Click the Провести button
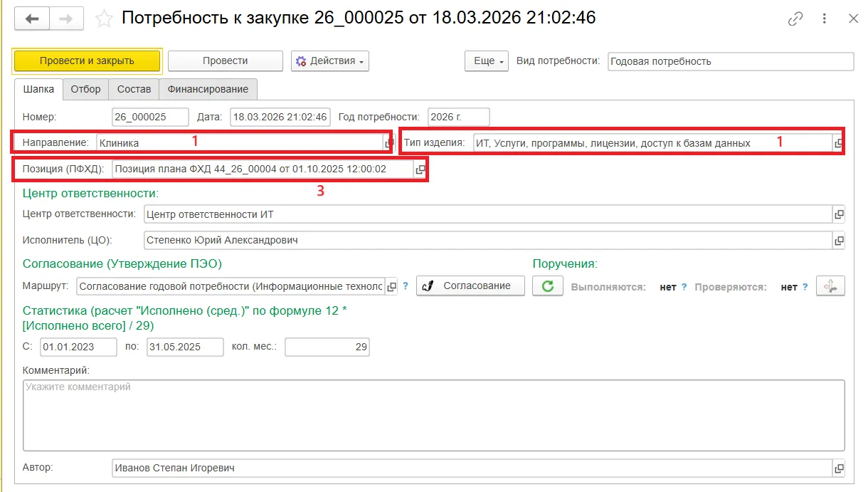 pyautogui.click(x=225, y=61)
